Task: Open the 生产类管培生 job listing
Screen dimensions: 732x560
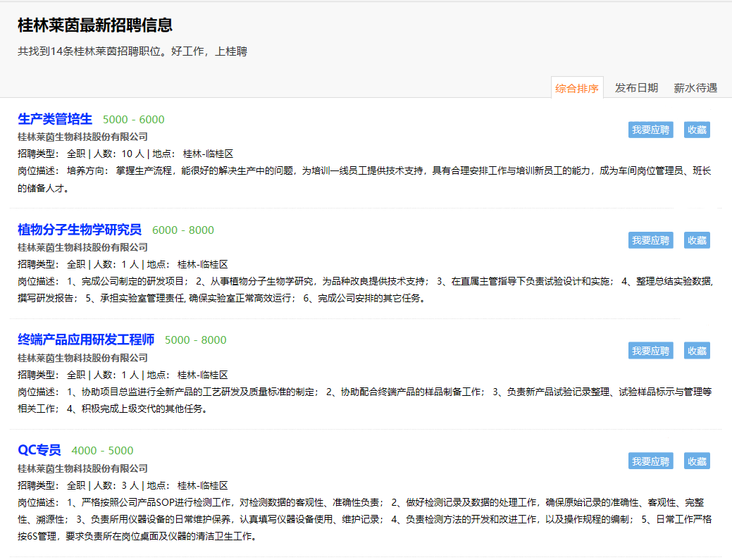Action: (x=55, y=119)
